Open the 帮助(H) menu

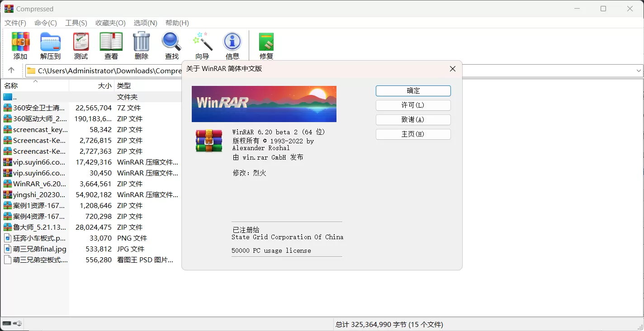[177, 23]
